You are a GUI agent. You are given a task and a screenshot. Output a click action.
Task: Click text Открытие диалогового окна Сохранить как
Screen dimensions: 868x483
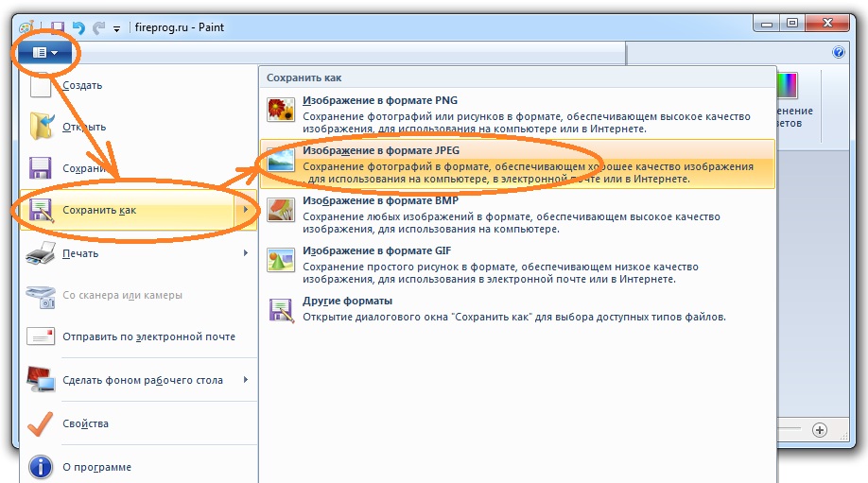tap(514, 317)
